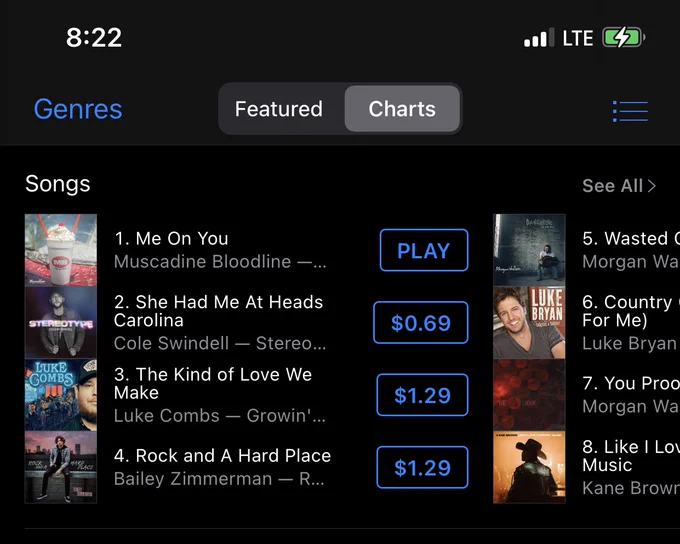This screenshot has width=680, height=544.
Task: Open the Stereotype album artwork
Action: click(x=61, y=322)
